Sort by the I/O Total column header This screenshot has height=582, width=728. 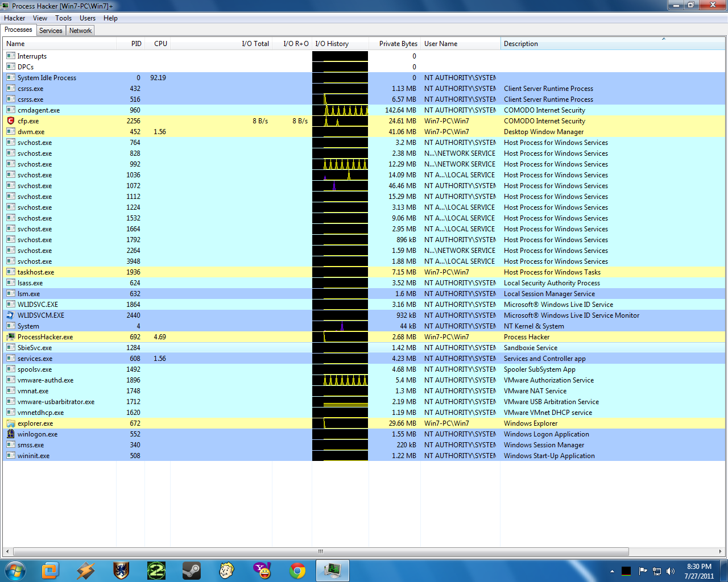coord(221,44)
